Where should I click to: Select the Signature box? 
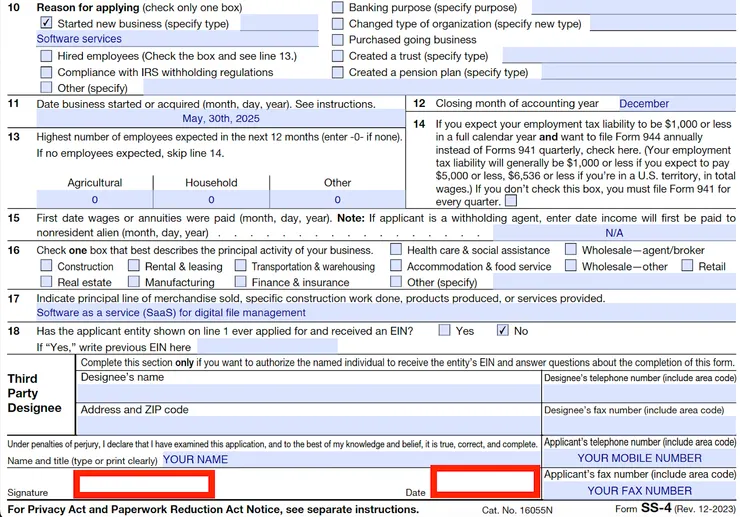point(144,484)
